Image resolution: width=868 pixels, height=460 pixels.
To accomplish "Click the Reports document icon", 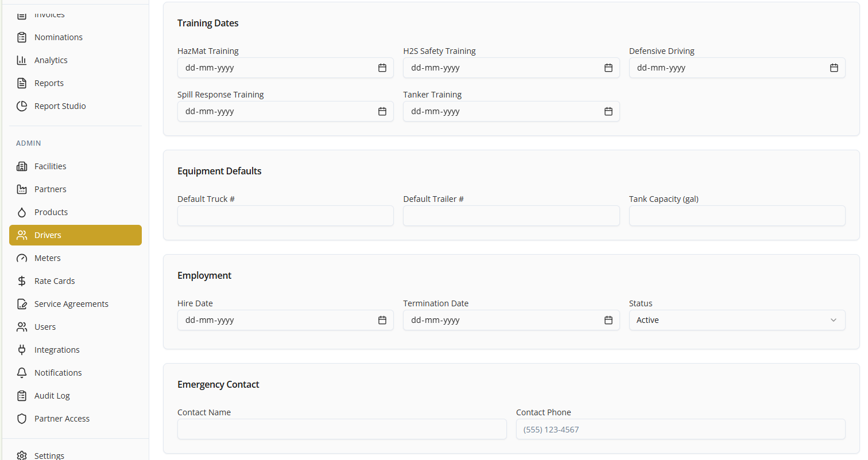I will (22, 83).
